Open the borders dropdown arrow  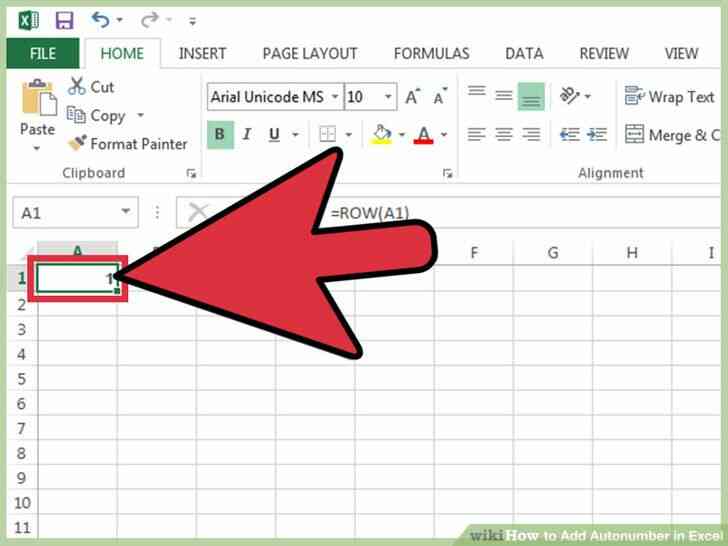348,135
